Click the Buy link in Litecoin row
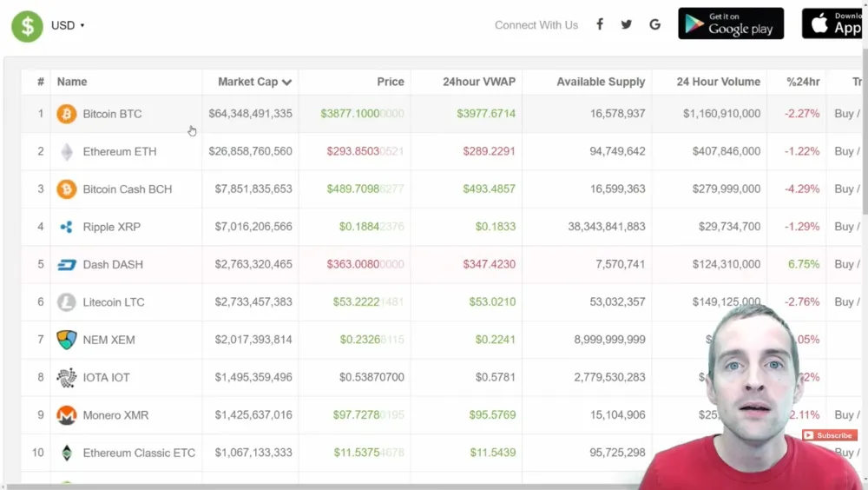Image resolution: width=868 pixels, height=490 pixels. click(844, 302)
